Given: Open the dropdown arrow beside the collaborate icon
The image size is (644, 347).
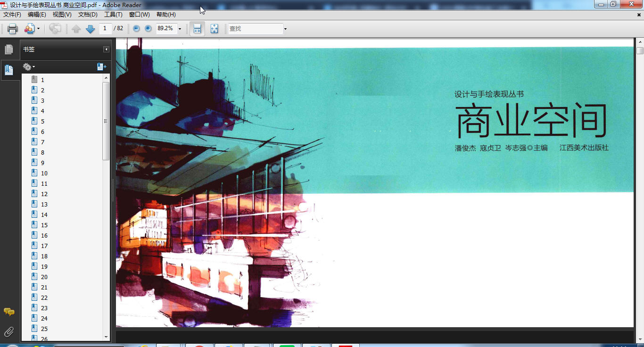Looking at the screenshot, I should click(x=38, y=29).
